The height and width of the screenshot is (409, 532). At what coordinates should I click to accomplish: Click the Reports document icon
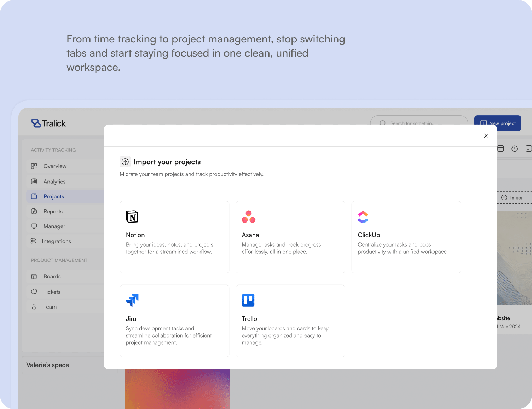pos(34,211)
